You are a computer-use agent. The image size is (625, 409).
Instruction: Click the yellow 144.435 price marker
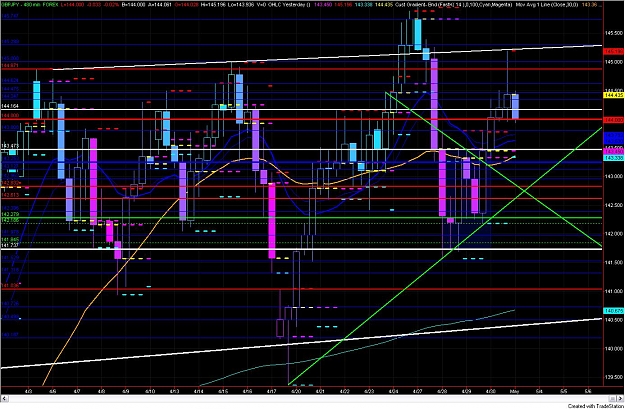point(613,95)
